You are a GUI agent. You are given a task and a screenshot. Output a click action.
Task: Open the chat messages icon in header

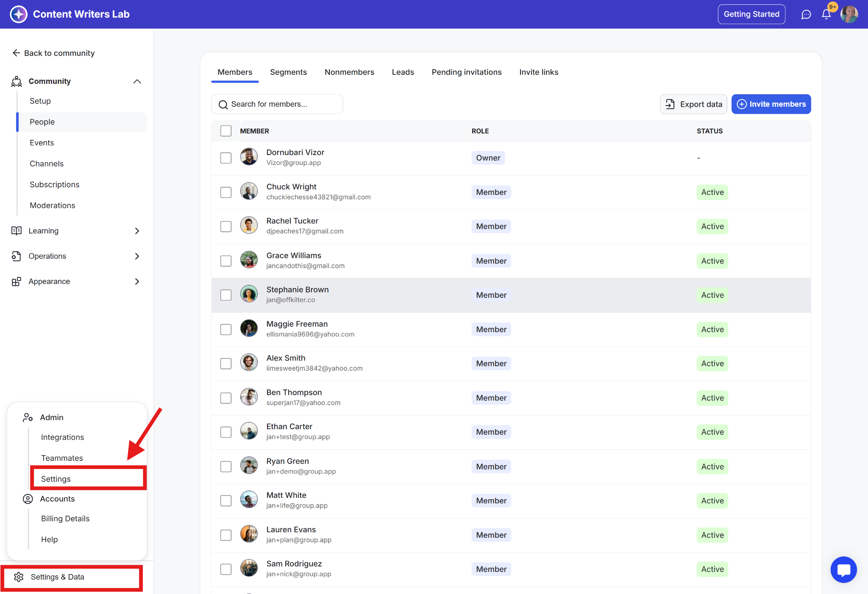(806, 14)
